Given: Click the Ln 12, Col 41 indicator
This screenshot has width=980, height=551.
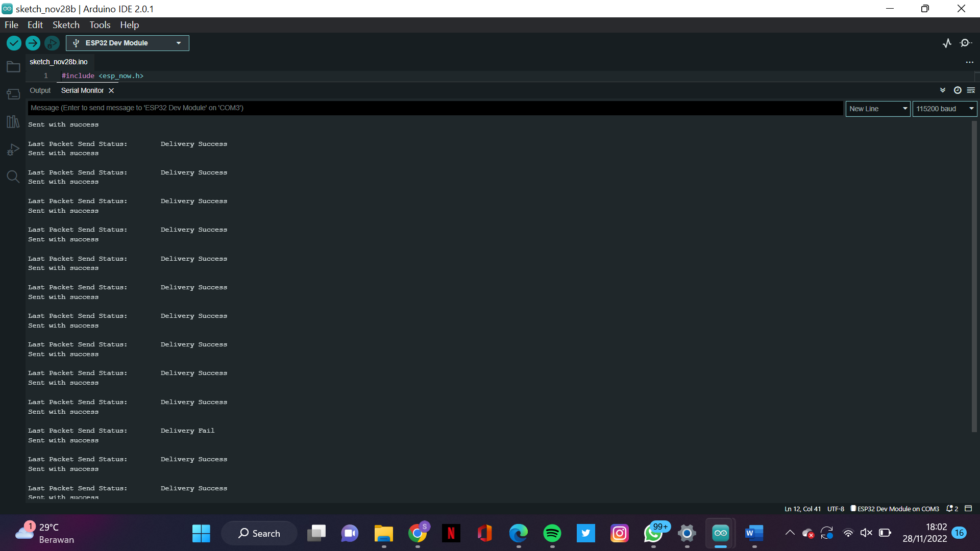Looking at the screenshot, I should coord(802,509).
